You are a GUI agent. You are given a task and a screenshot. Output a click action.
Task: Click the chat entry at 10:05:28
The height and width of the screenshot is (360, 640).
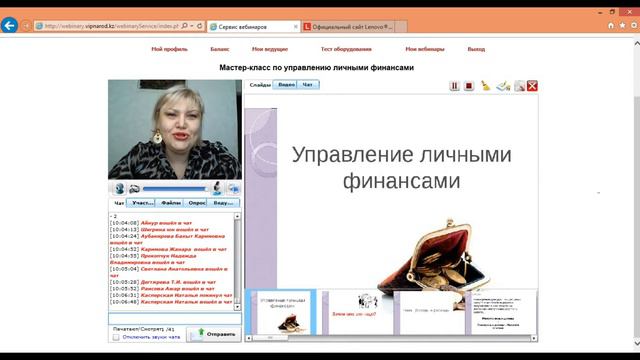coord(163,282)
